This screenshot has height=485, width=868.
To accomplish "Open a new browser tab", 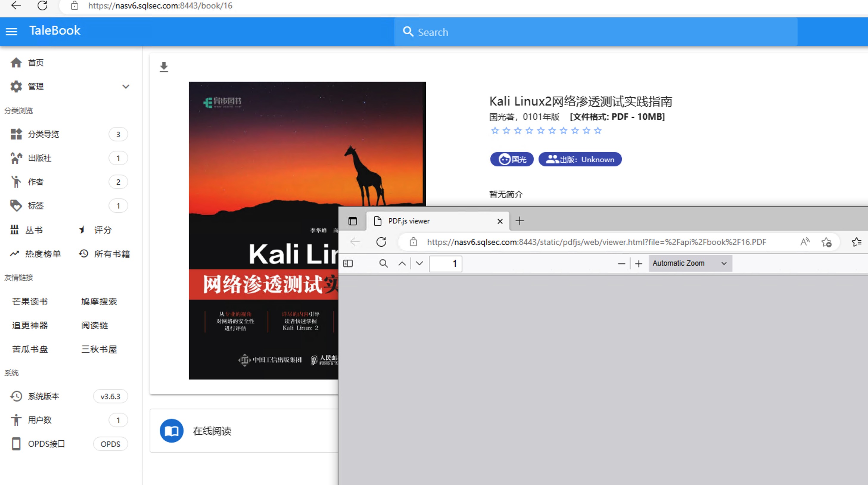I will 519,221.
